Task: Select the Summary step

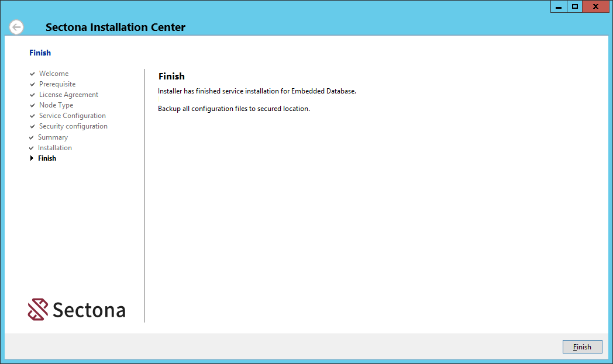Action: (x=53, y=137)
